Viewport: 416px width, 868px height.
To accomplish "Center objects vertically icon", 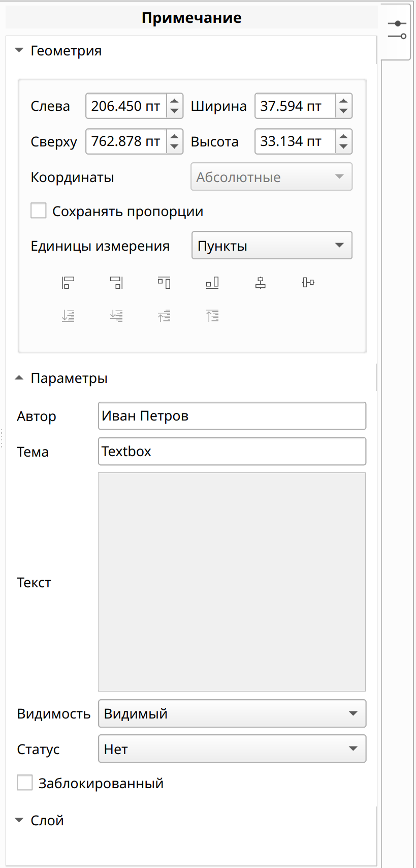I will point(308,283).
